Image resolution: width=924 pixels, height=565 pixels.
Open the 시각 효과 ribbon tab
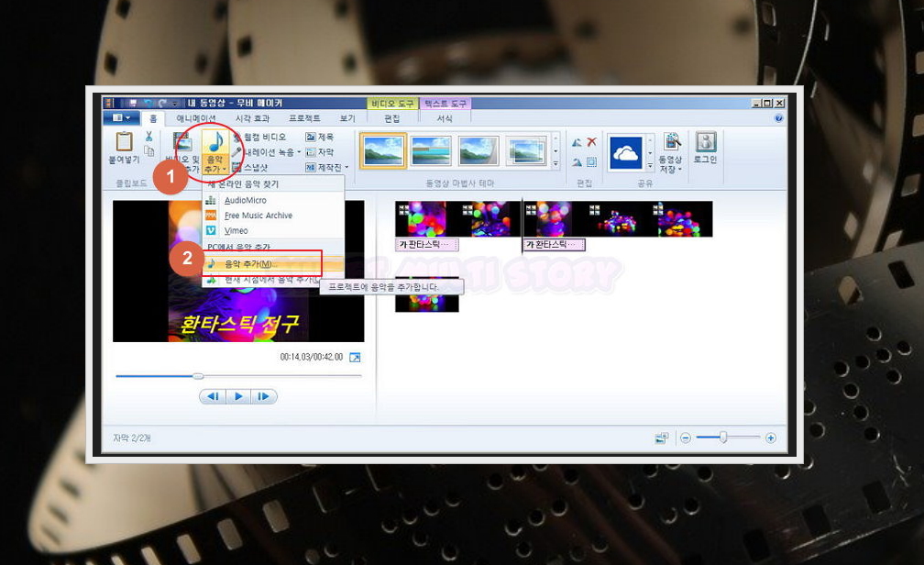point(252,118)
